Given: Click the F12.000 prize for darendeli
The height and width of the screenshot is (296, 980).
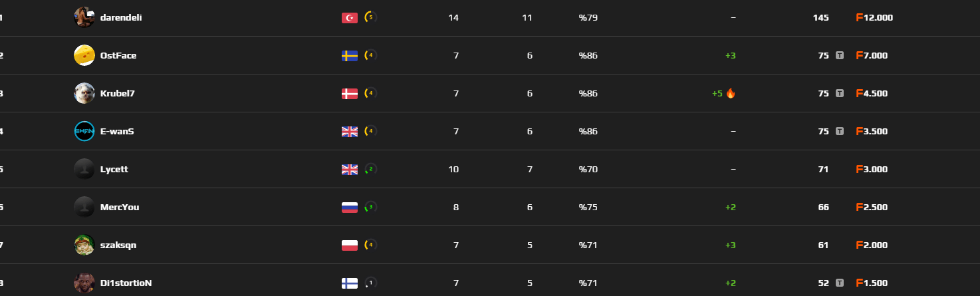Looking at the screenshot, I should tap(875, 18).
